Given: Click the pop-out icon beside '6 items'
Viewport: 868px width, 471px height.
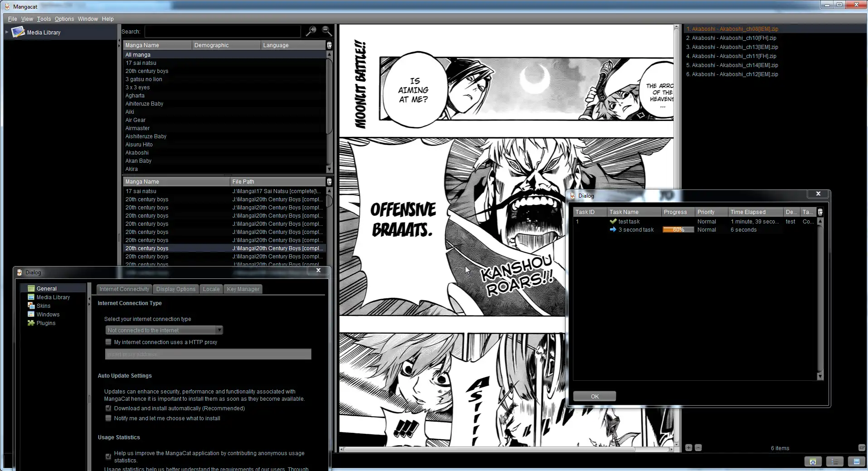Looking at the screenshot, I should click(862, 447).
